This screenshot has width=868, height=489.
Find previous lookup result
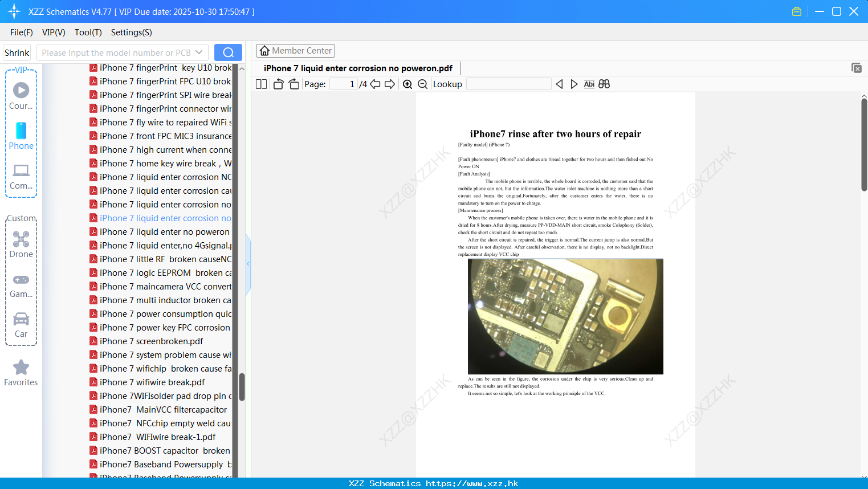click(559, 84)
